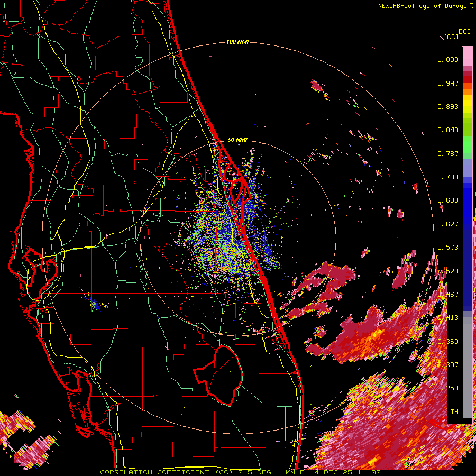This screenshot has width=476, height=476.
Task: Click the DCC label above color scale
Action: [x=464, y=32]
